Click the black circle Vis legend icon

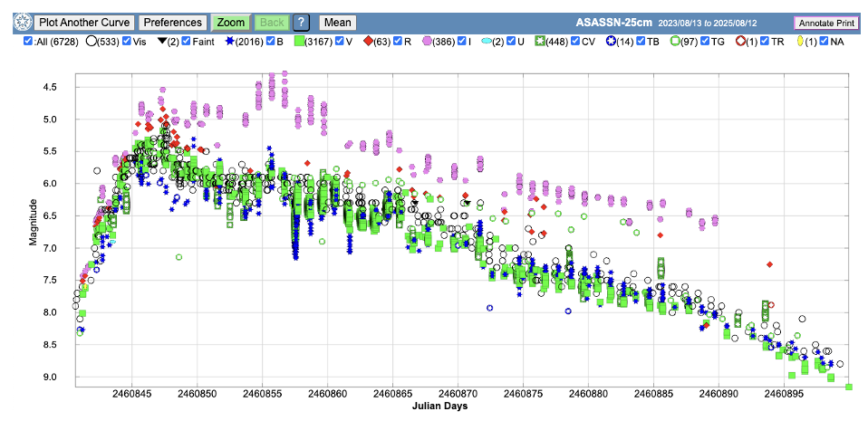tap(91, 42)
